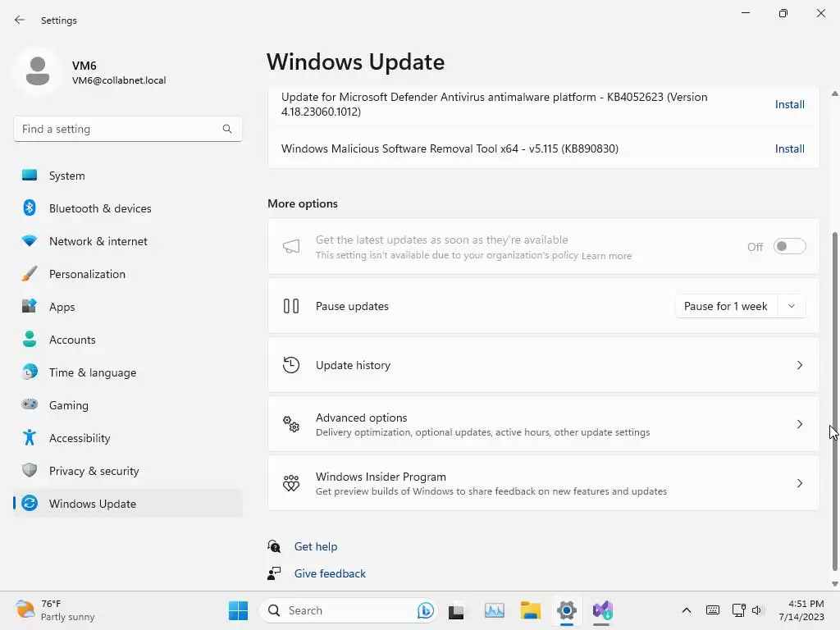
Task: Install Malicious Software Removal Tool update
Action: pyautogui.click(x=790, y=149)
